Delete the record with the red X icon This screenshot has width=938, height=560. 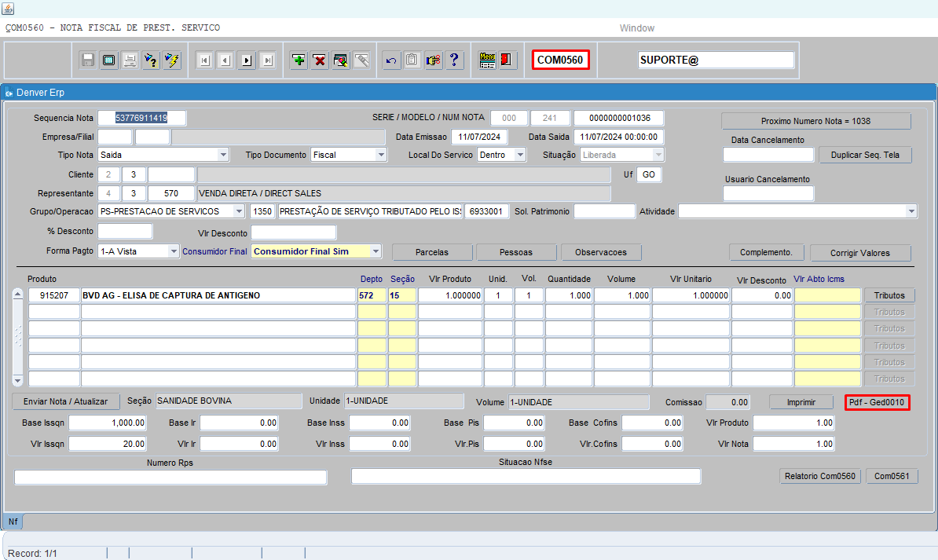320,60
